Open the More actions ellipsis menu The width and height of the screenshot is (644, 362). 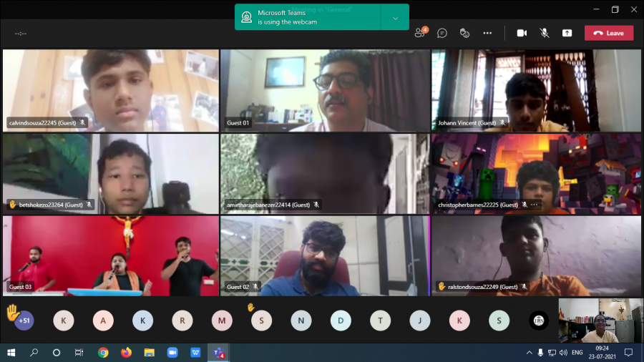click(x=487, y=33)
